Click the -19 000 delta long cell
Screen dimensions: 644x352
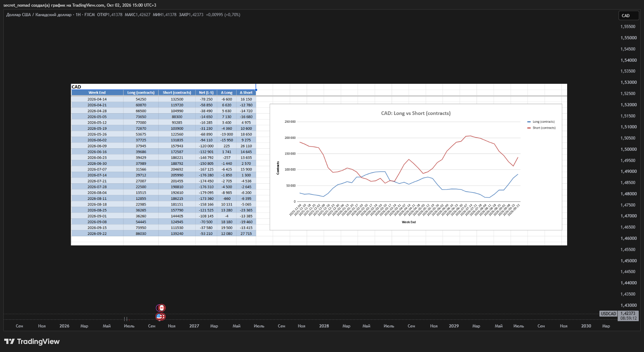[227, 134]
